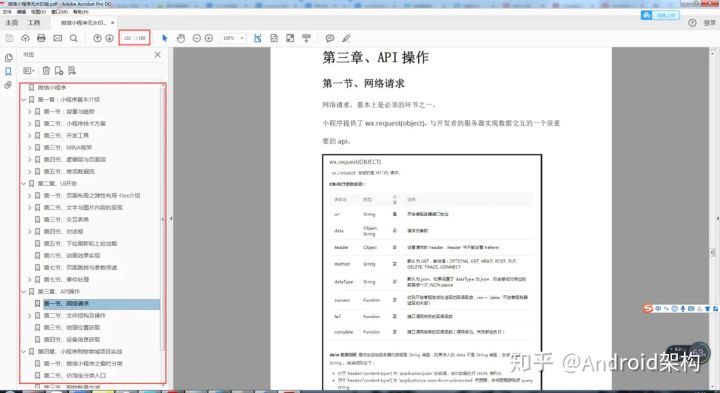
Task: Click the fit width scroll mode icon
Action: pyautogui.click(x=258, y=38)
